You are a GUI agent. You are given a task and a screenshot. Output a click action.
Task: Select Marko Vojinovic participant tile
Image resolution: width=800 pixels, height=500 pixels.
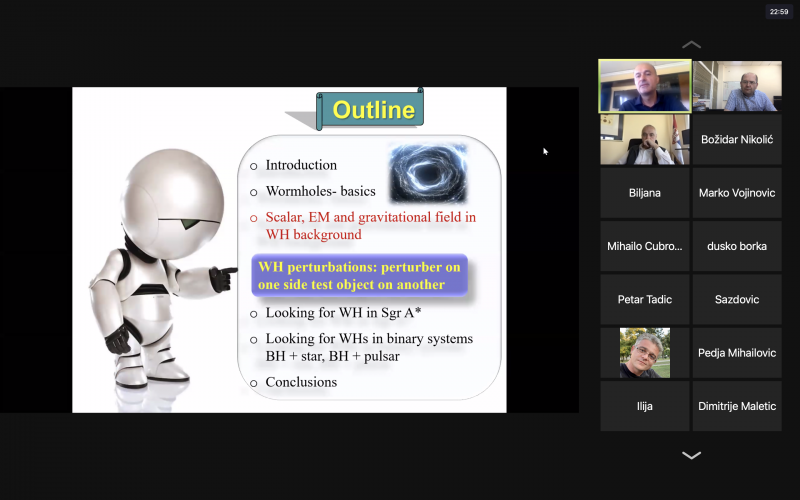click(737, 193)
